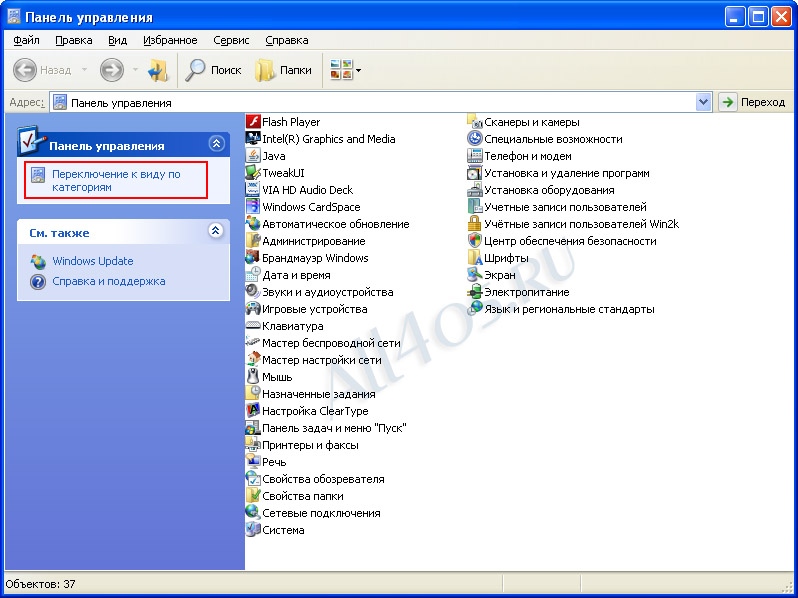Open the Назад history dropdown arrow
This screenshot has height=598, width=798.
pos(84,70)
